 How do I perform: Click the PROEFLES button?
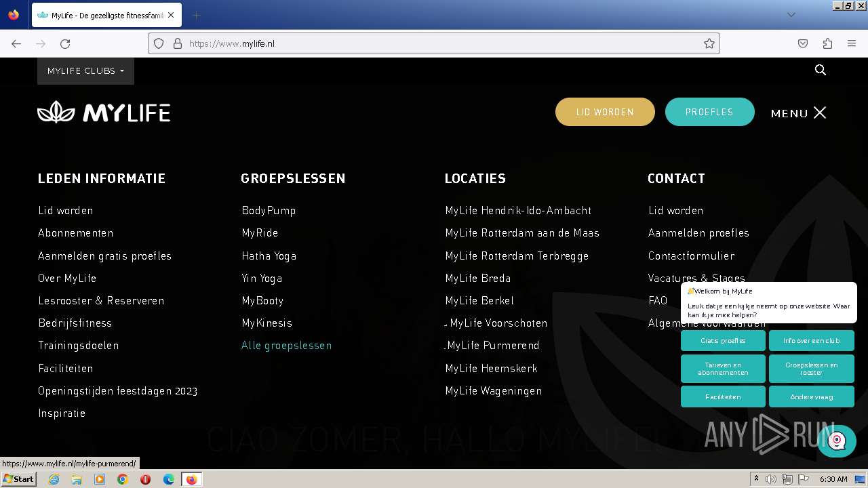(x=709, y=112)
